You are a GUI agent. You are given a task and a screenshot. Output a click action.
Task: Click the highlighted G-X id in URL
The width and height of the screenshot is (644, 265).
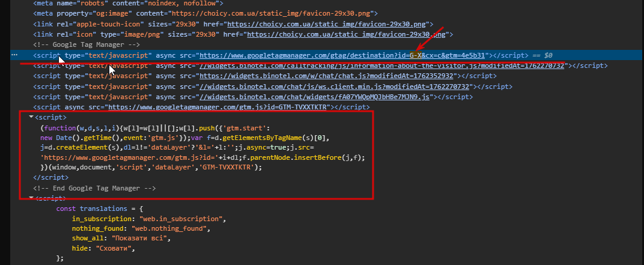point(416,55)
